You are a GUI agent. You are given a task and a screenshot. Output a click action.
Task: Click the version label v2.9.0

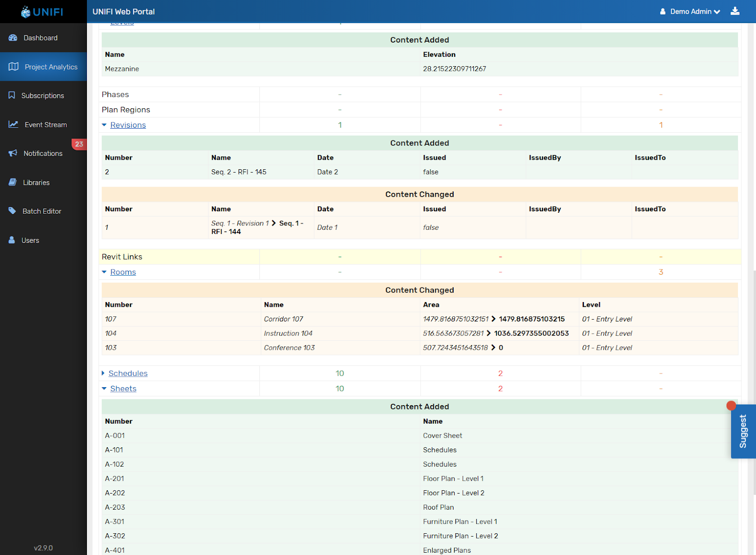[x=43, y=548]
